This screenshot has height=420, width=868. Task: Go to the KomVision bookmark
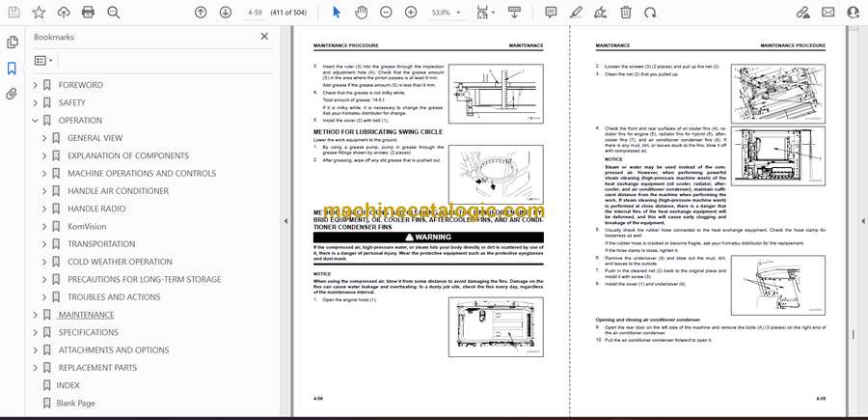(87, 227)
